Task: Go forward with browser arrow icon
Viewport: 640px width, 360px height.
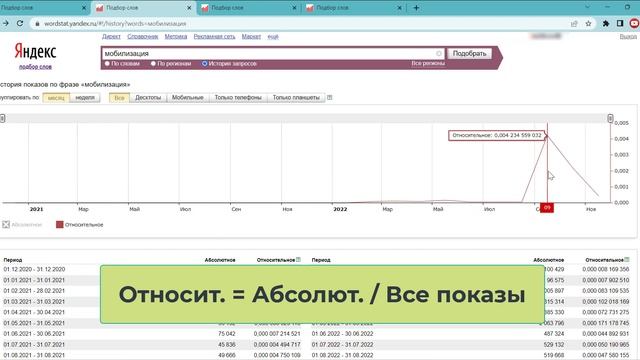Action: tap(6, 24)
